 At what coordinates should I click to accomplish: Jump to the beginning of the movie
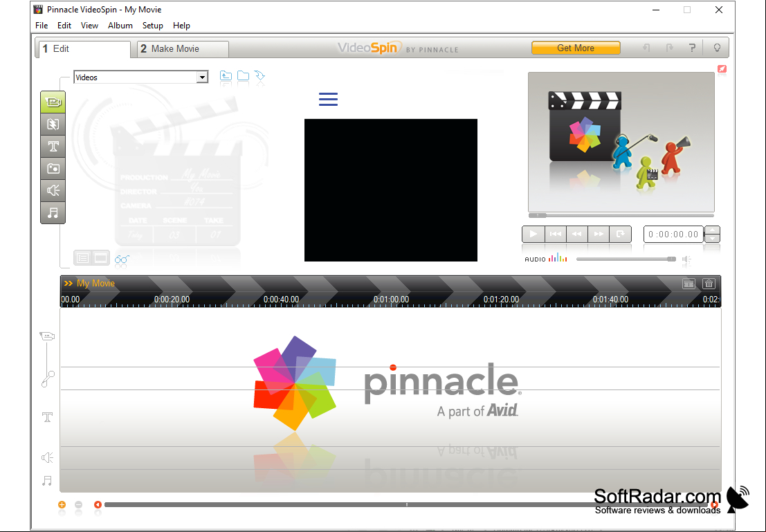556,234
